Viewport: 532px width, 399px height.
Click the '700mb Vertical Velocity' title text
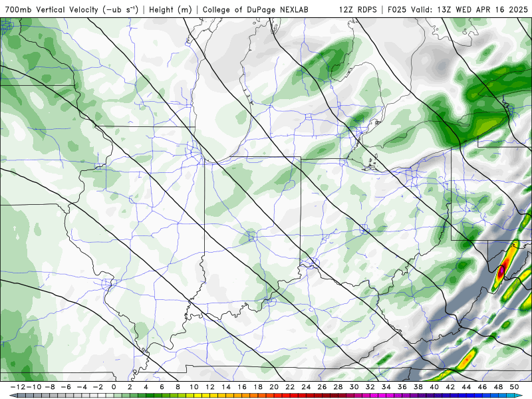coord(52,9)
